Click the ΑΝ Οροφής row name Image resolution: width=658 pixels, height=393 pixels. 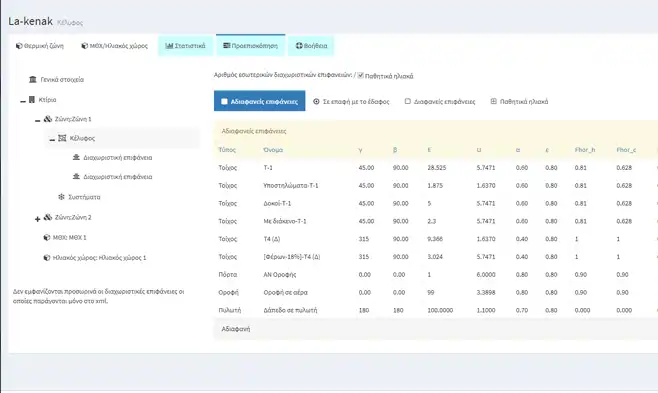pyautogui.click(x=280, y=275)
